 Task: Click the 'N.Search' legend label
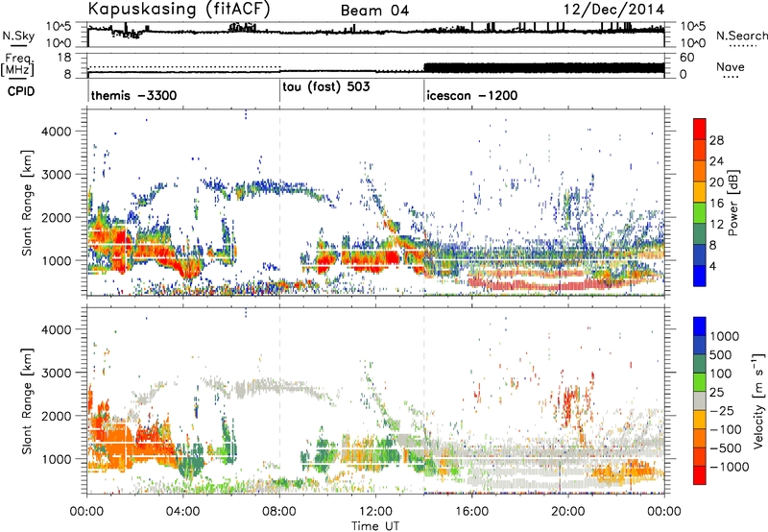pos(741,36)
